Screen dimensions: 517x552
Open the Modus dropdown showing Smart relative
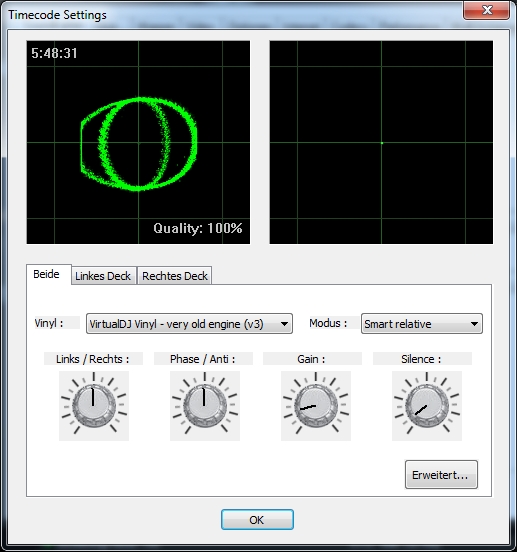422,324
